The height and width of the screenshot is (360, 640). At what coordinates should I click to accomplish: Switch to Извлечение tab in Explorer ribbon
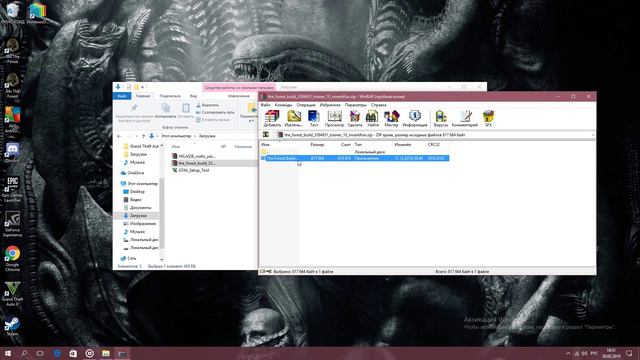click(x=239, y=96)
